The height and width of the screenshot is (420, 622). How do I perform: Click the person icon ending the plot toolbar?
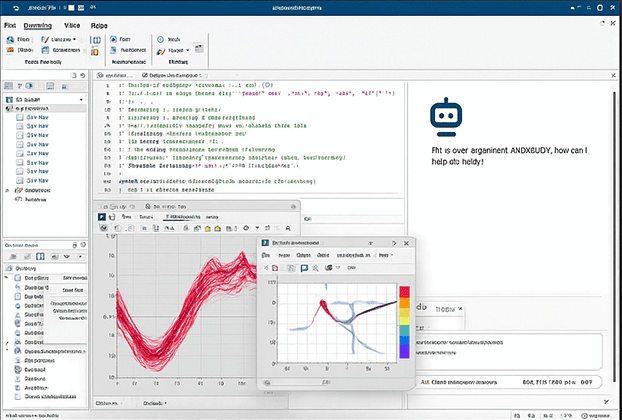(x=288, y=228)
